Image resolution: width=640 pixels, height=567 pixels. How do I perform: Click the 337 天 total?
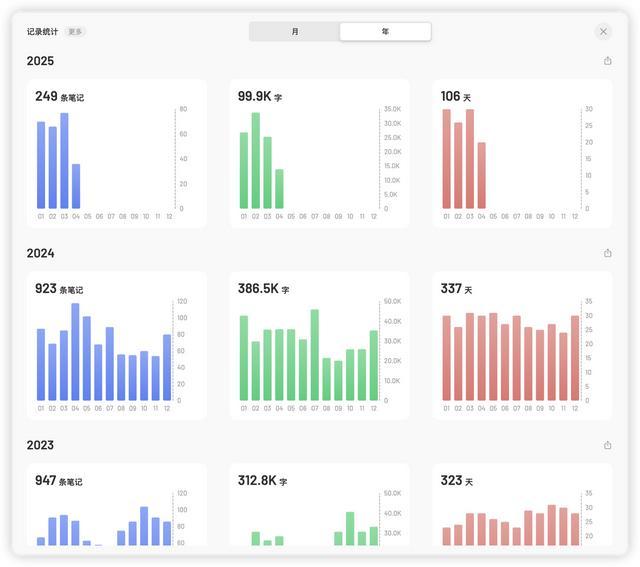pyautogui.click(x=456, y=289)
